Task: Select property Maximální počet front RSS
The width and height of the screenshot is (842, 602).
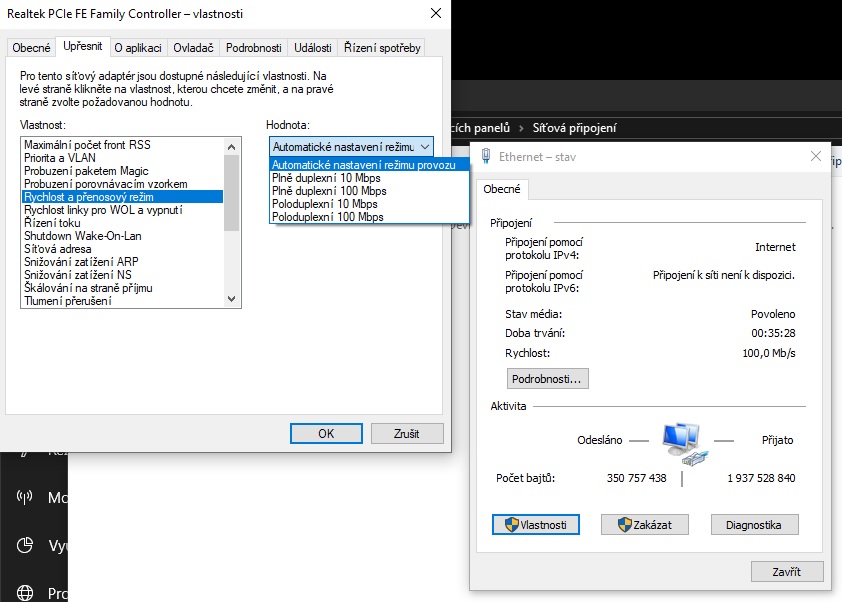Action: coord(122,145)
